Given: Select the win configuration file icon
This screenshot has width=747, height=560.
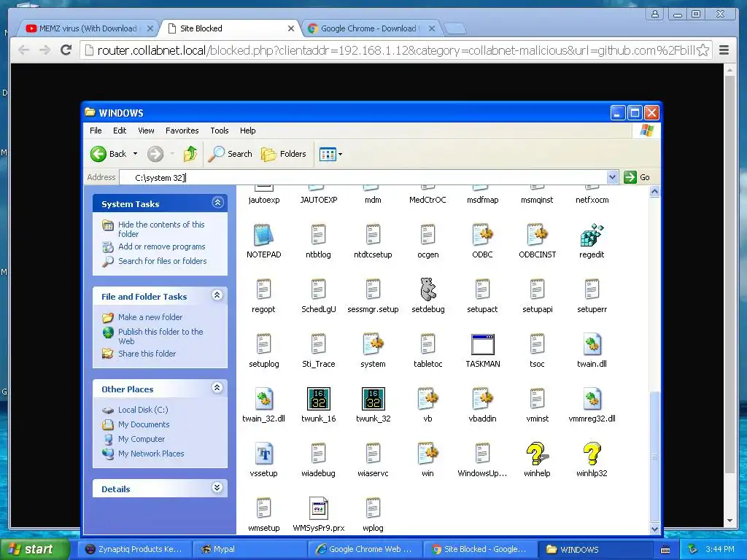Looking at the screenshot, I should (x=427, y=454).
